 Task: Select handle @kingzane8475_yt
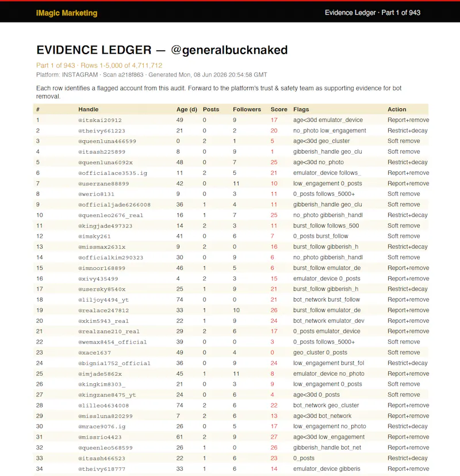pyautogui.click(x=107, y=395)
